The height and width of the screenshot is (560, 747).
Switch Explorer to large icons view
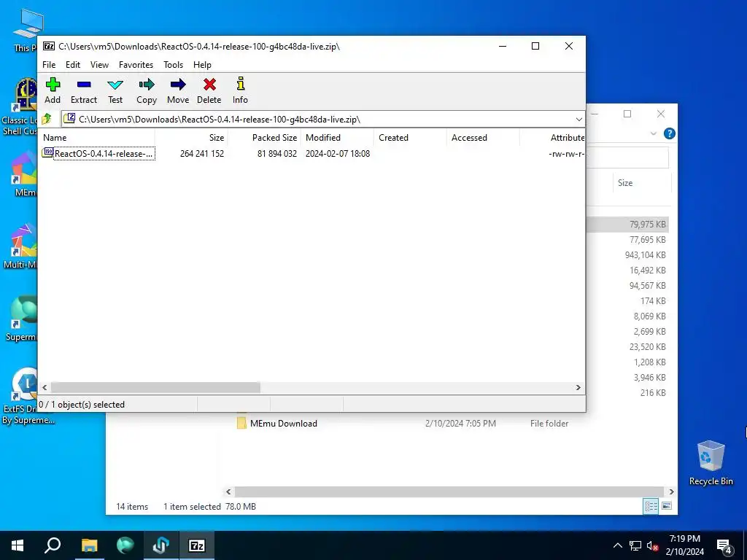coord(667,506)
